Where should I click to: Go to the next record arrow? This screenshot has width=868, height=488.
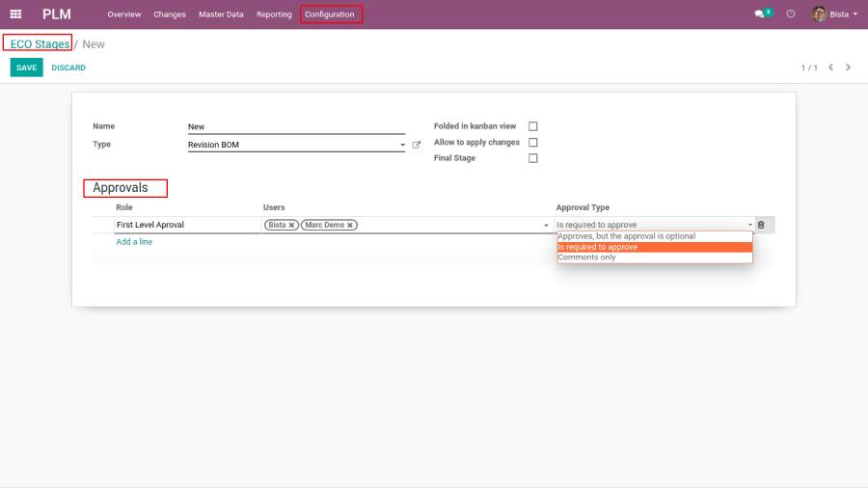pos(849,68)
